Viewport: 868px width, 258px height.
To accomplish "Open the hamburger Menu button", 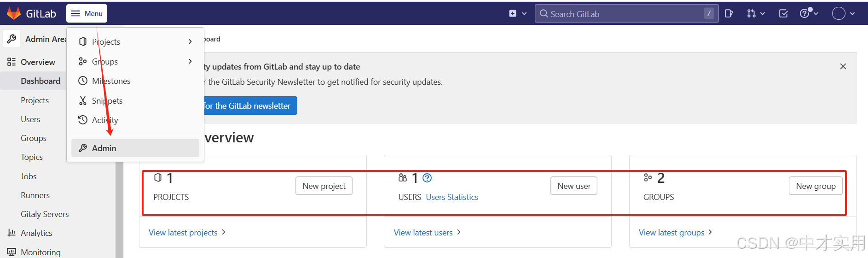I will tap(87, 13).
